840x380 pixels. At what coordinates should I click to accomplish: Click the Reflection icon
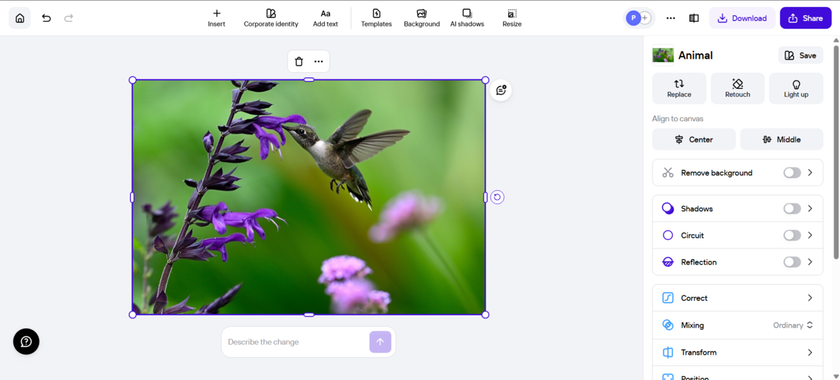click(668, 262)
